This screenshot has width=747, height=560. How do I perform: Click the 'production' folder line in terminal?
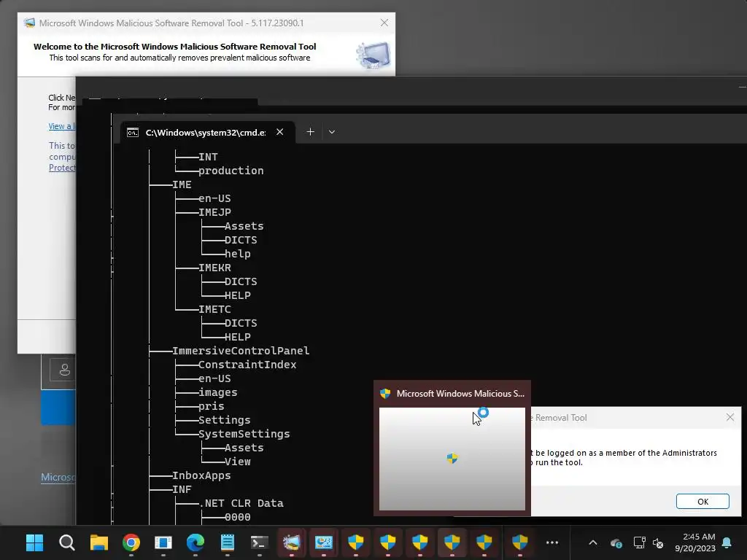[231, 171]
